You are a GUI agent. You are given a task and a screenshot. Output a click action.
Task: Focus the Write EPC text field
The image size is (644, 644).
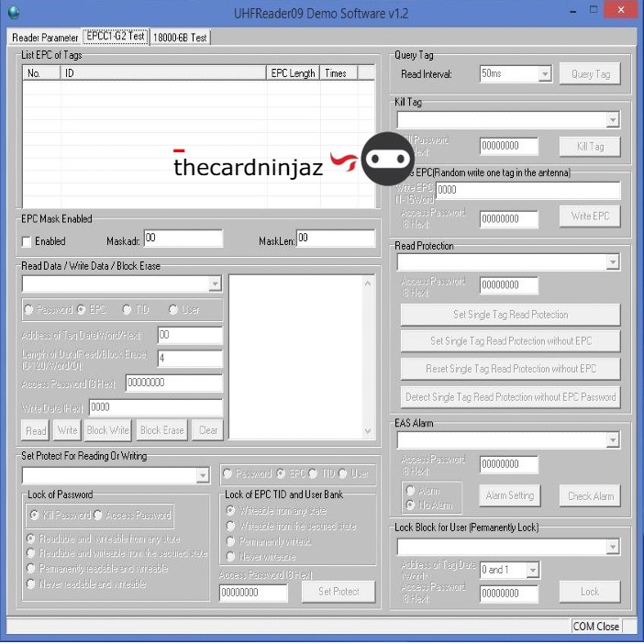pyautogui.click(x=527, y=190)
